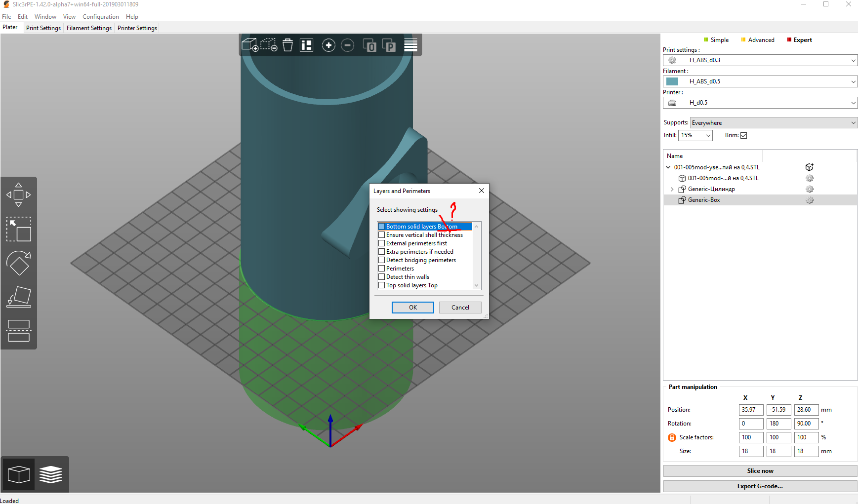The height and width of the screenshot is (504, 858).
Task: Click the Split to objects icon
Action: (369, 45)
